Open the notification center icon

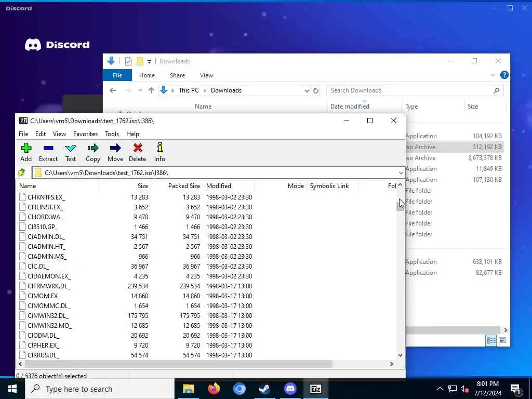pyautogui.click(x=516, y=390)
